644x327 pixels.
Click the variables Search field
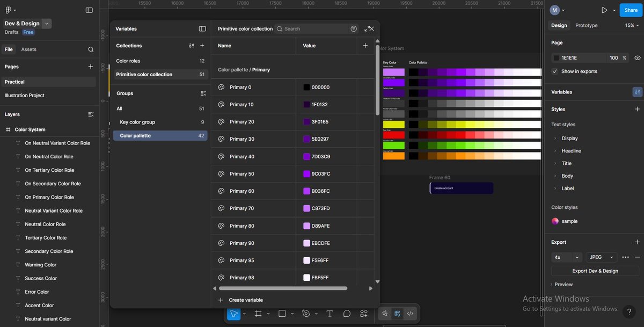click(x=316, y=29)
